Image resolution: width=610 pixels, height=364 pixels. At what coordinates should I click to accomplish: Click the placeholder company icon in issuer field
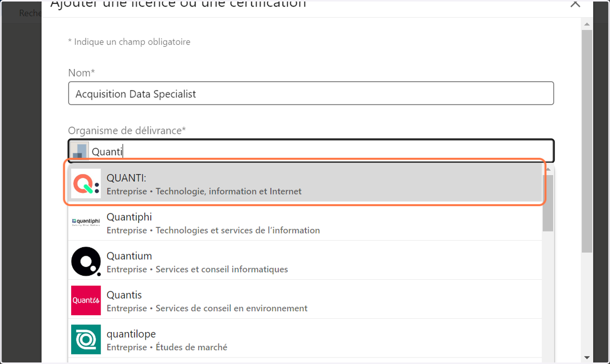[79, 151]
